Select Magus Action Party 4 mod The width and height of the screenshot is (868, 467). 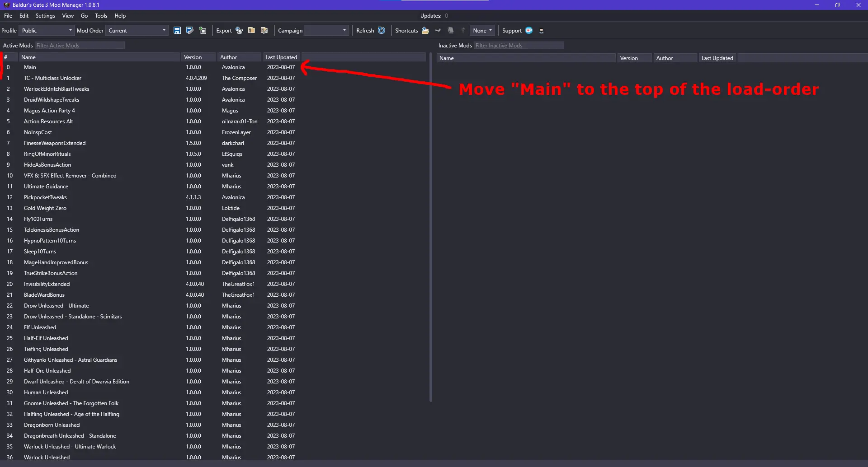pos(212,111)
